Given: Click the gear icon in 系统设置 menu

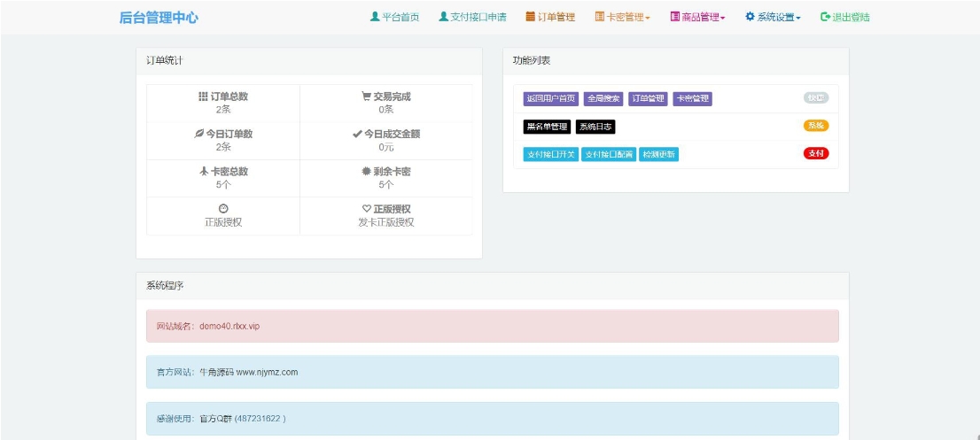Looking at the screenshot, I should [x=750, y=17].
